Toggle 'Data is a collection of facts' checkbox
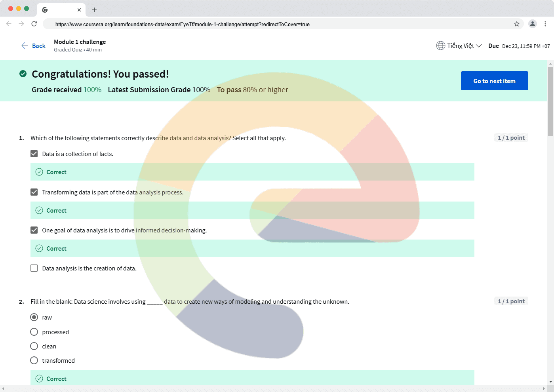 [x=34, y=154]
